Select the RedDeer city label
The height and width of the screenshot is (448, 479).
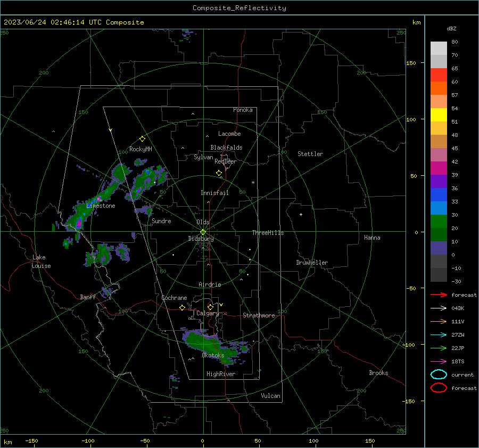pyautogui.click(x=226, y=161)
